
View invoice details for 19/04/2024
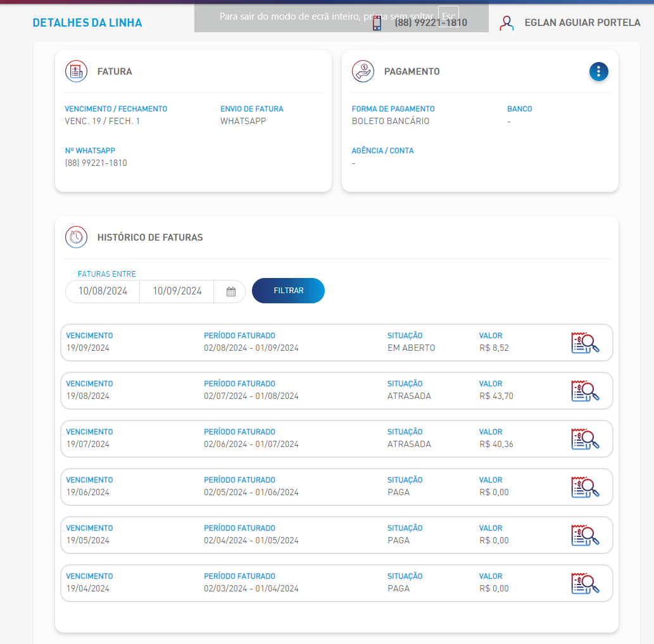click(x=585, y=583)
